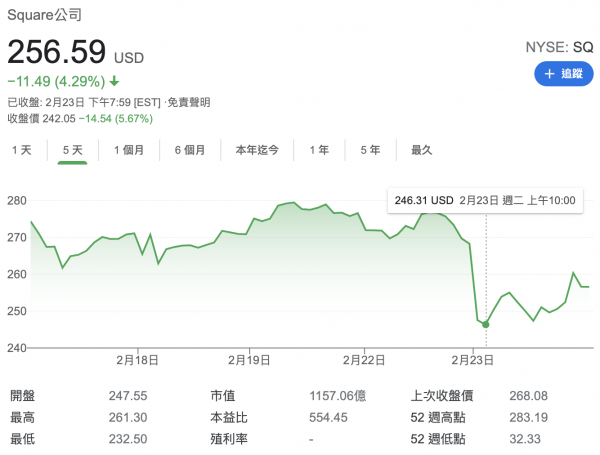
Task: Click the 260 y-axis label
Action: click(17, 274)
